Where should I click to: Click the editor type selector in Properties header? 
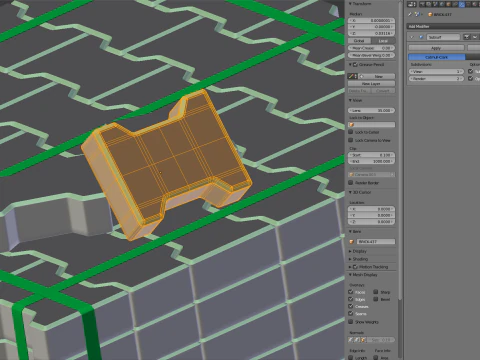[x=412, y=4]
